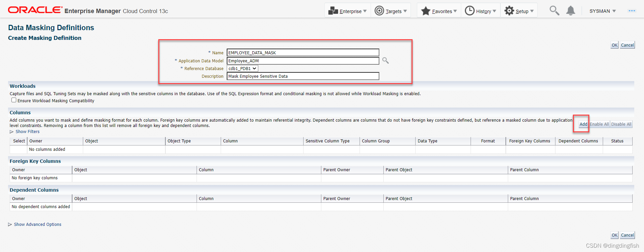Click the Data Masking Definitions heading
This screenshot has width=644, height=252.
coord(51,27)
